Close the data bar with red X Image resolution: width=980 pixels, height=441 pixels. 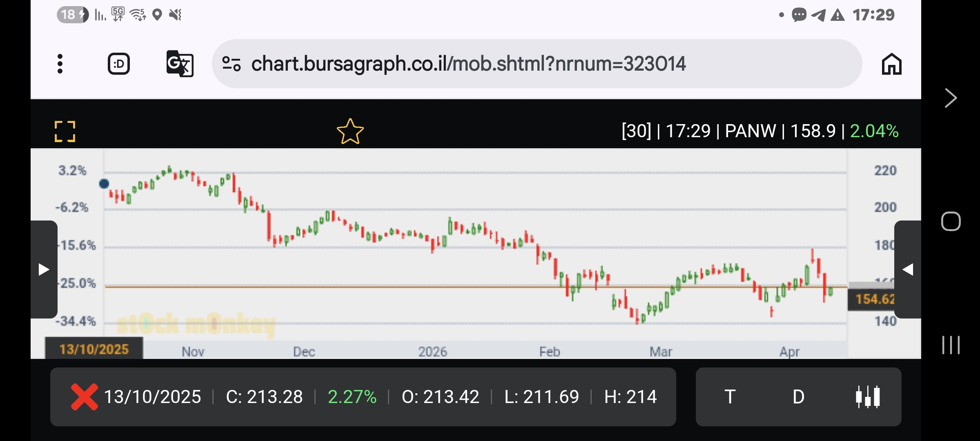point(84,396)
